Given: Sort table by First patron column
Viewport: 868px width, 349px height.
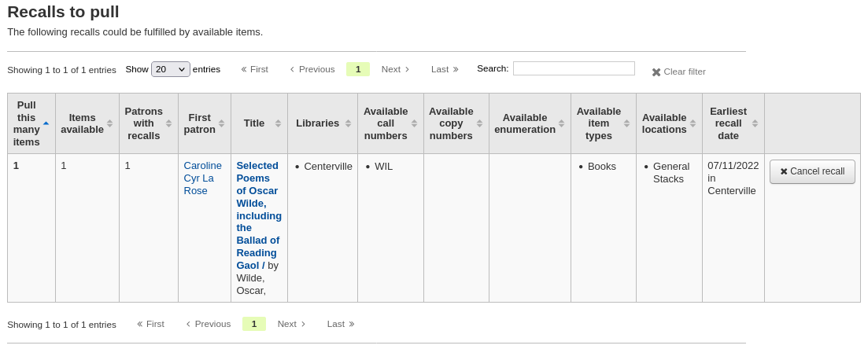Looking at the screenshot, I should coord(221,123).
